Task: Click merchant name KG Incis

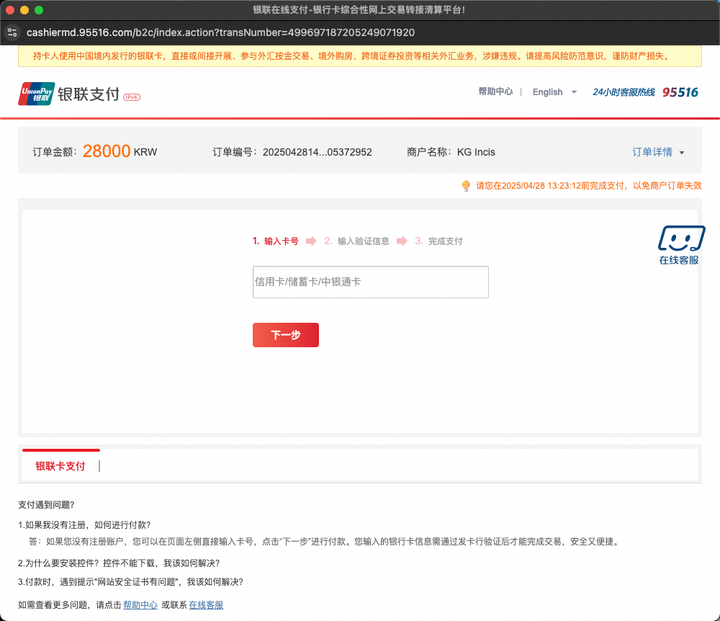Action: pyautogui.click(x=476, y=152)
